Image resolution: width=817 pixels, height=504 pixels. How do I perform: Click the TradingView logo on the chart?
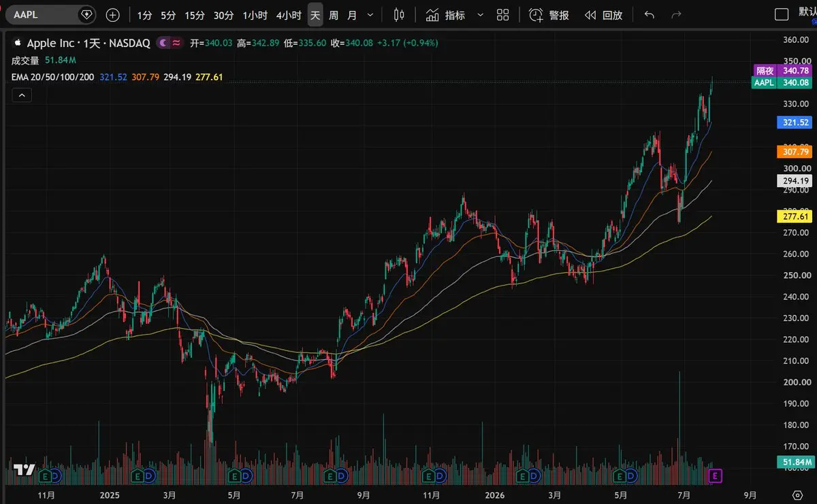pos(25,469)
